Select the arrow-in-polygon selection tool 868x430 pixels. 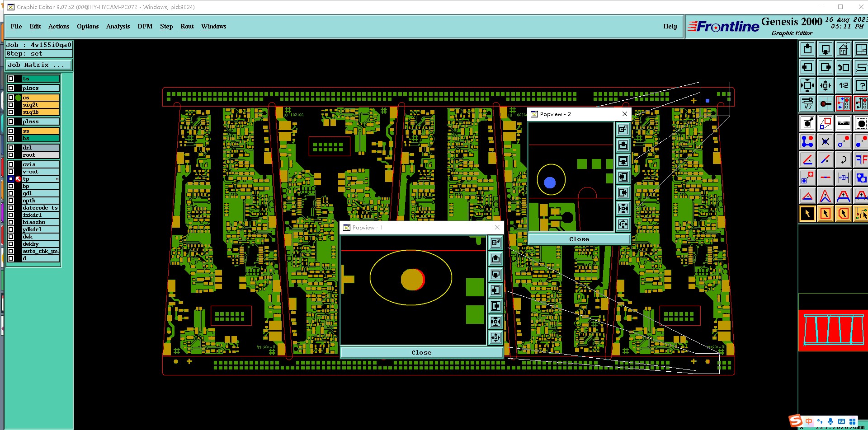pos(844,213)
